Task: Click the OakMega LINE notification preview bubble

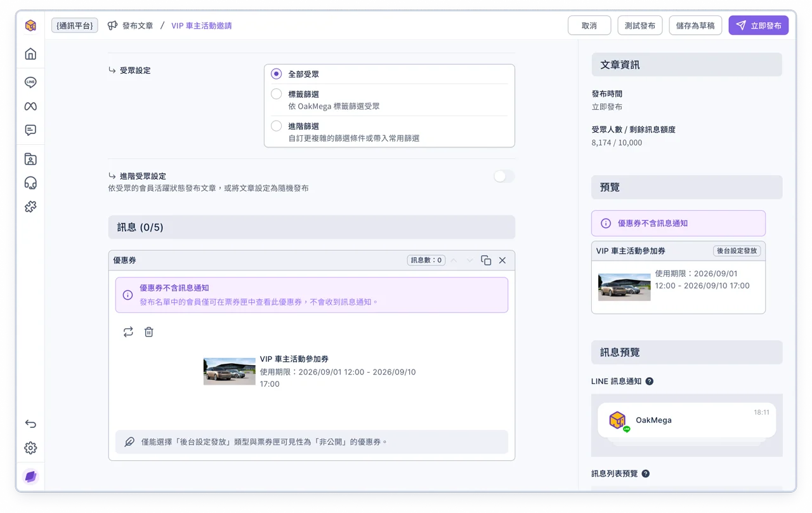Action: coord(687,420)
